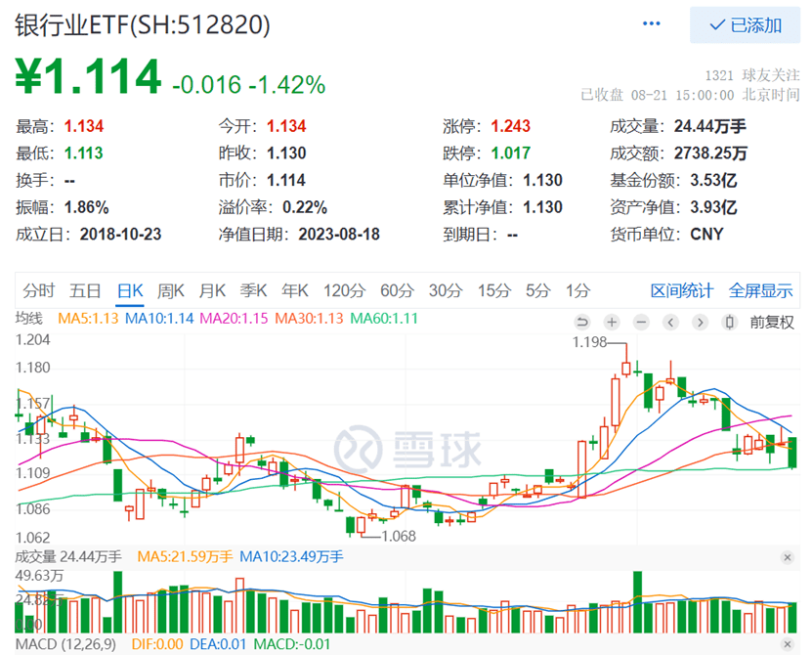Click the 银行业ETF(SH:512820) title

point(143,24)
